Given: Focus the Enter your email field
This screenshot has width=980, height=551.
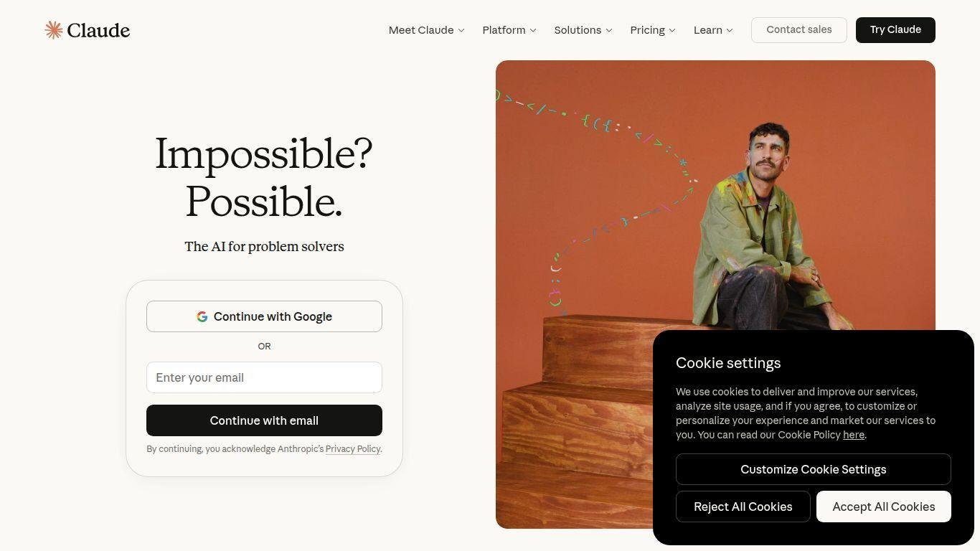Looking at the screenshot, I should 264,377.
